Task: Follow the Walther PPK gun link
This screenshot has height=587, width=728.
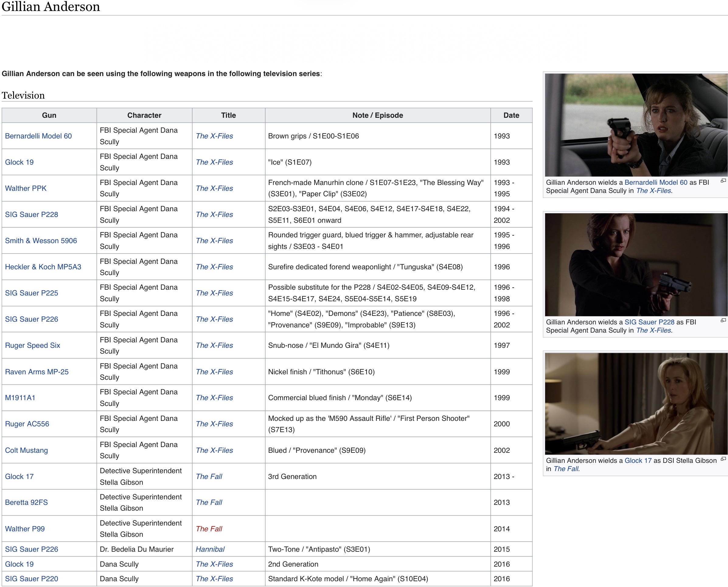Action: tap(26, 188)
